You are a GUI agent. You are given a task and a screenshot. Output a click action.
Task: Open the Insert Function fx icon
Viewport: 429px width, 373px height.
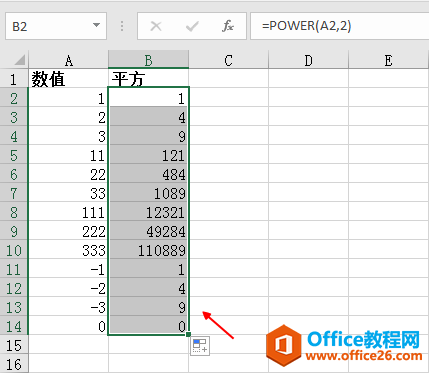pyautogui.click(x=228, y=26)
